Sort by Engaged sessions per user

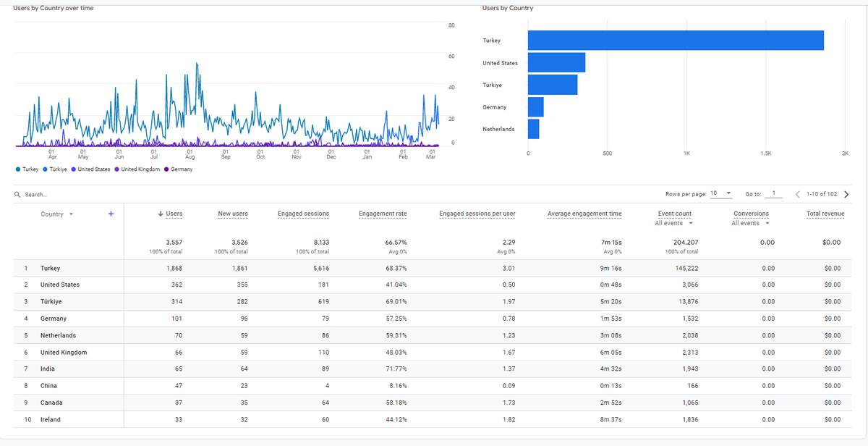click(477, 214)
